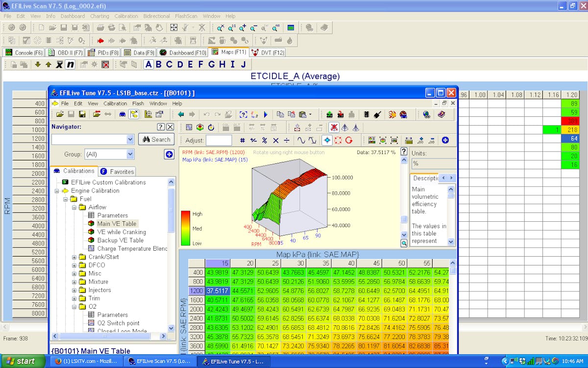
Task: Click the open folder icon in Tune toolbar
Action: point(60,114)
